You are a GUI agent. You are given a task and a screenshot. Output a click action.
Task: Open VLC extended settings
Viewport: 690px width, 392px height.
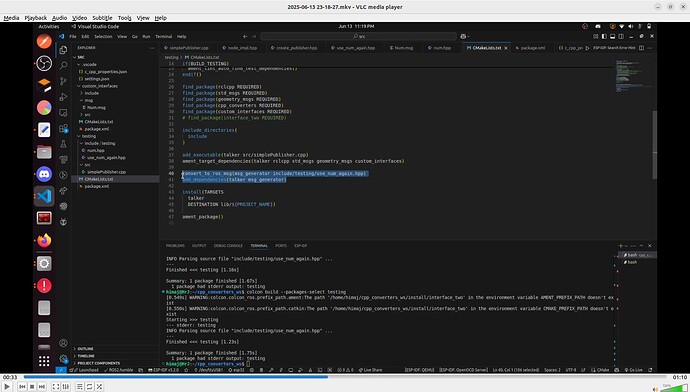pos(66,386)
